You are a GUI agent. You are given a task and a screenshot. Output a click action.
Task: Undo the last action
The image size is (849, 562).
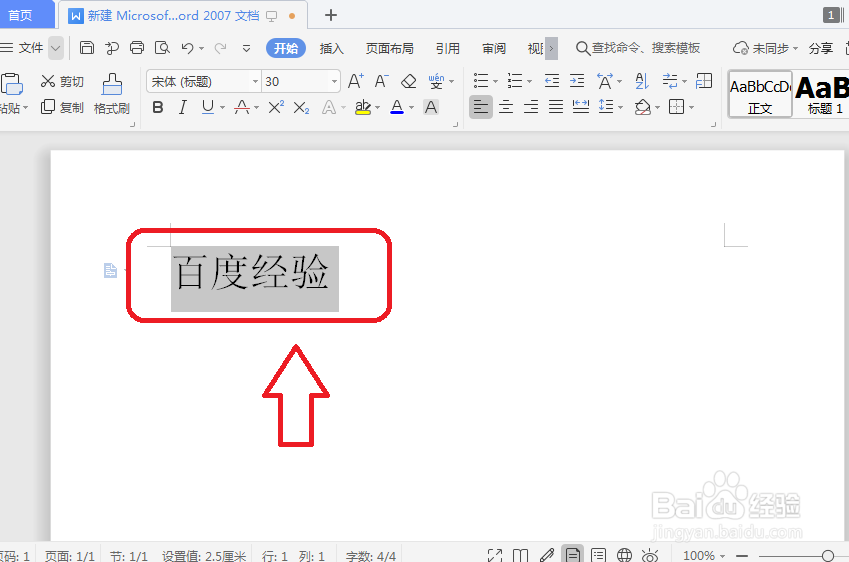tap(187, 48)
